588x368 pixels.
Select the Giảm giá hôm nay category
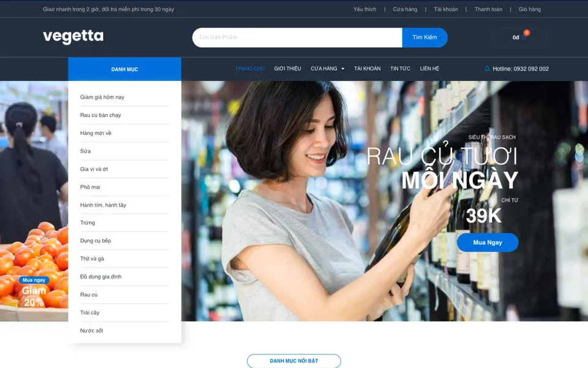tap(102, 98)
